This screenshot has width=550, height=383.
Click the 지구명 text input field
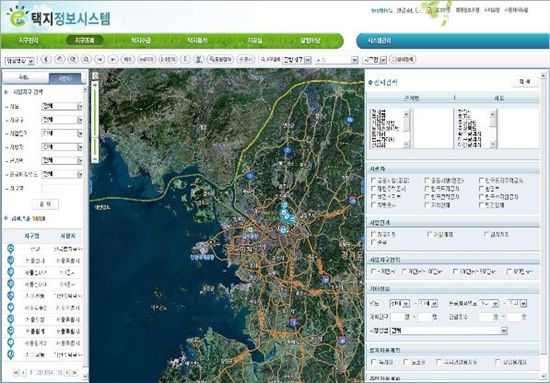62,188
